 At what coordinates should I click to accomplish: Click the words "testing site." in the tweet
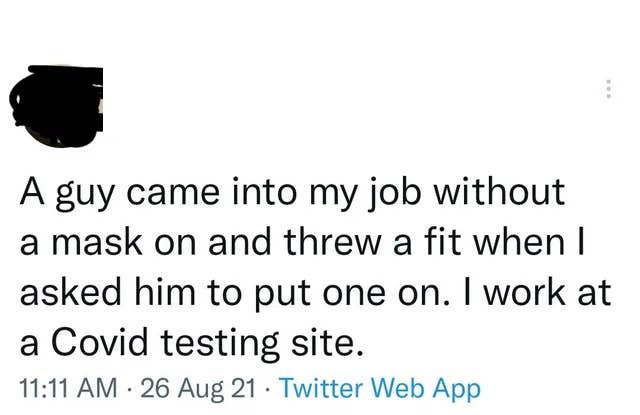coord(262,343)
